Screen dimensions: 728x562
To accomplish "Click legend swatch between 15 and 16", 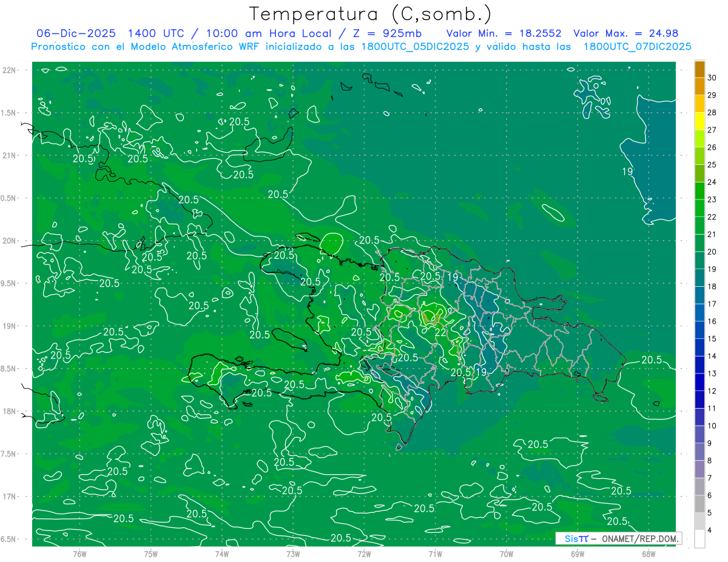I will tap(699, 330).
